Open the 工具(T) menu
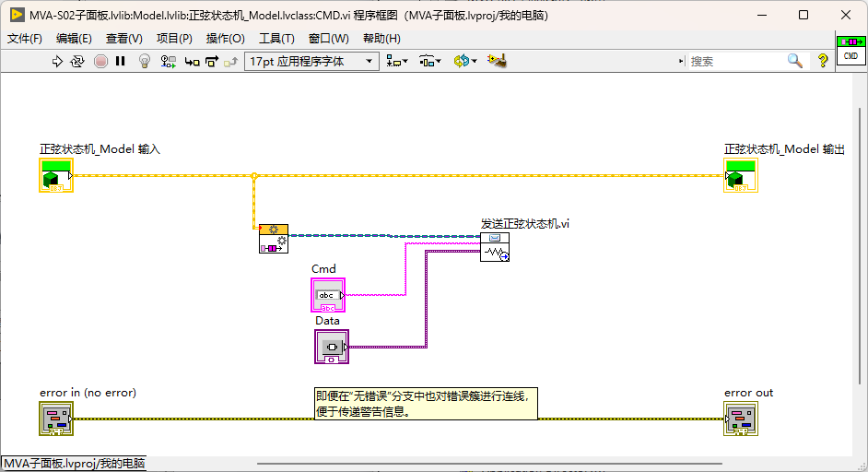868x472 pixels. coord(276,38)
